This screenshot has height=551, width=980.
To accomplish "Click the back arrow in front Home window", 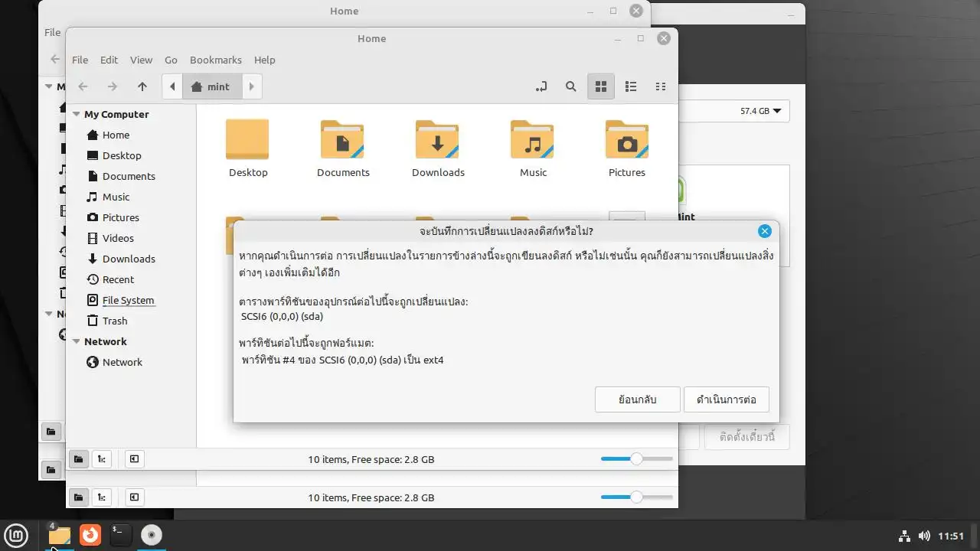I will pyautogui.click(x=83, y=86).
